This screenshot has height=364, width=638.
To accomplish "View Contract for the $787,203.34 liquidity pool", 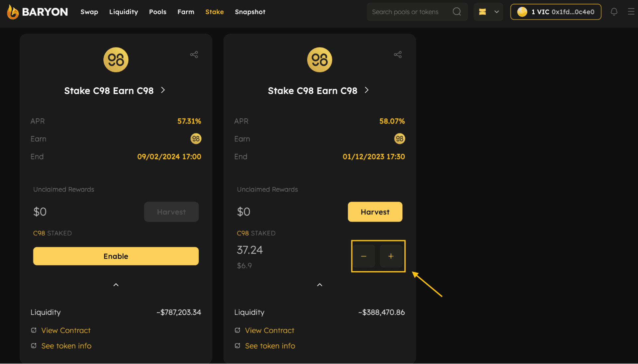I will [x=66, y=330].
